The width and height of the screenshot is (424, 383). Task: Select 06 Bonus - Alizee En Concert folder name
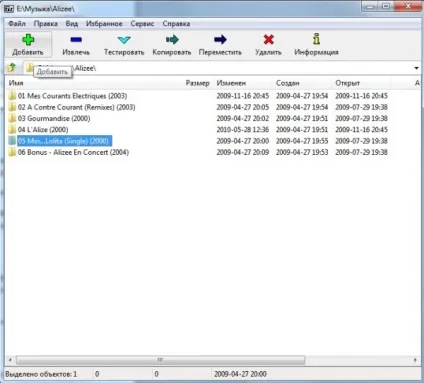pos(73,152)
